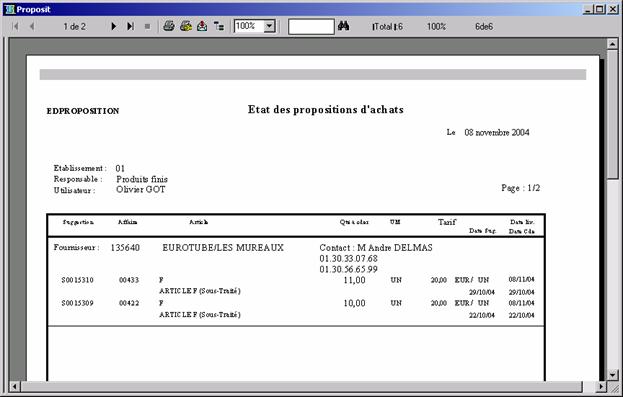Viewport: 623px width, 397px height.
Task: Advance to the next report page
Action: click(x=114, y=27)
